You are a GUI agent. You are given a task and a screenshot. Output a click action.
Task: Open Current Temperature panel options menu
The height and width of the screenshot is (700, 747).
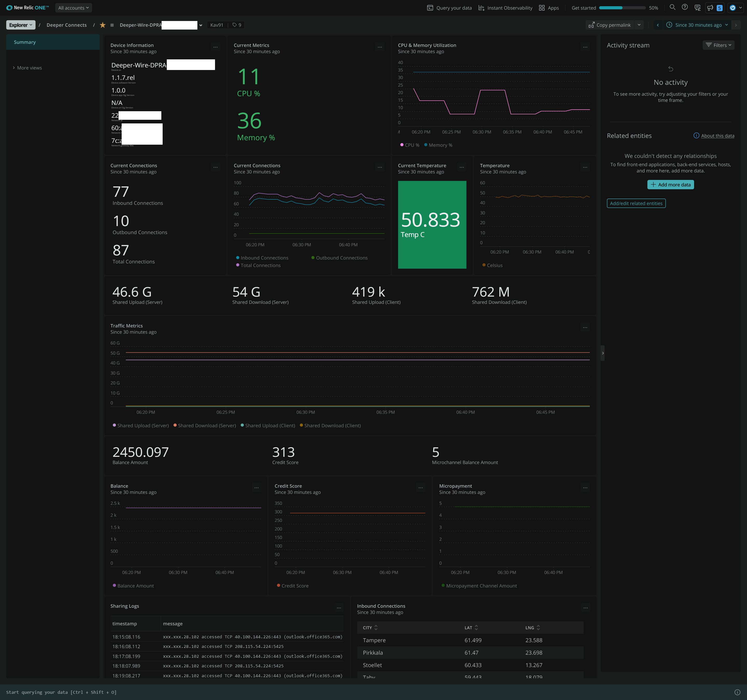tap(462, 167)
